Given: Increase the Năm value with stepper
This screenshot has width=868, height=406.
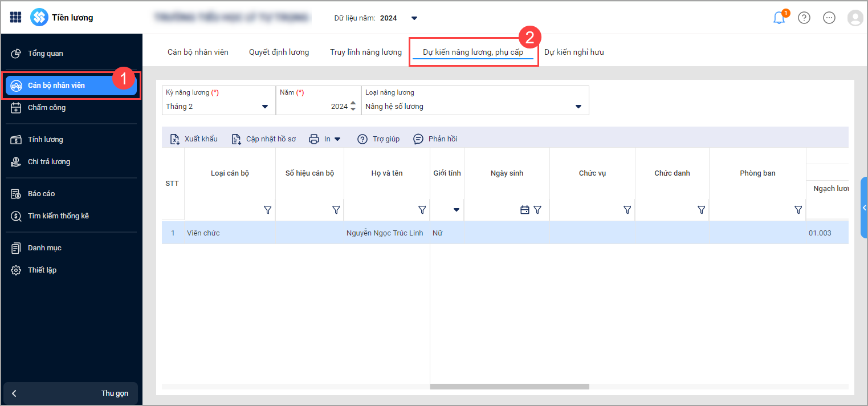Looking at the screenshot, I should (x=353, y=104).
